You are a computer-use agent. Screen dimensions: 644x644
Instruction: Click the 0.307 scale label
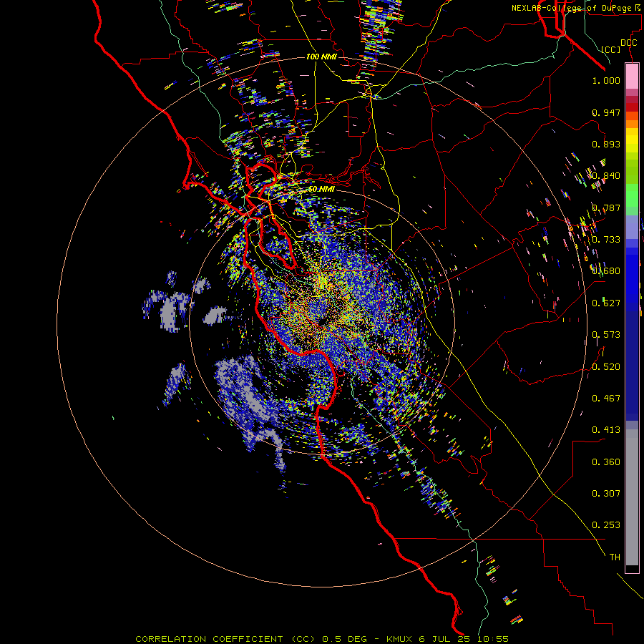pos(606,494)
